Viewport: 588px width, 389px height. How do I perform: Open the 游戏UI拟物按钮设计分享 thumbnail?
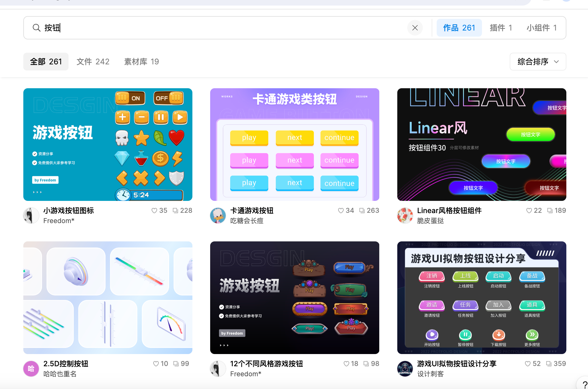tap(482, 298)
